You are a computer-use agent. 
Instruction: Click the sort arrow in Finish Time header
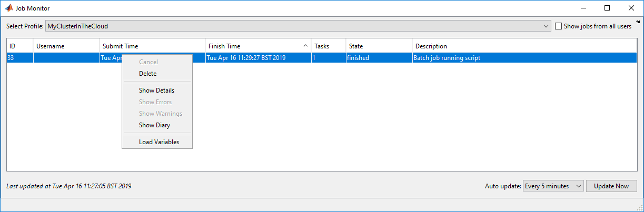point(305,46)
